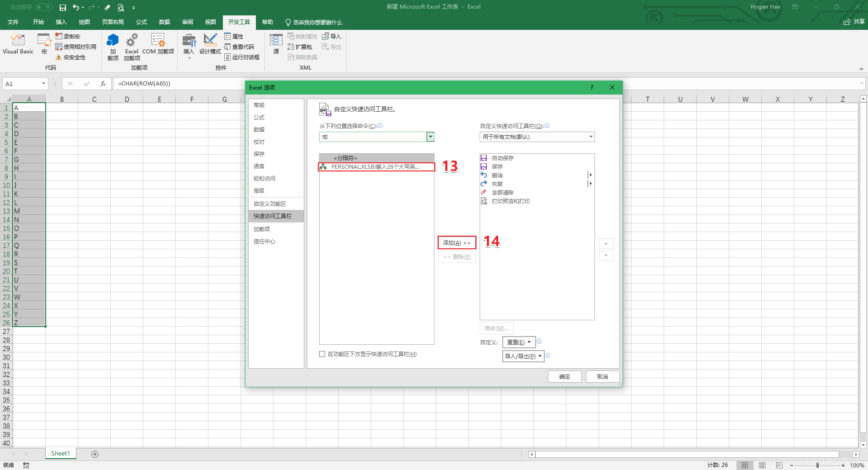Switch to Normal view icon

coord(745,465)
